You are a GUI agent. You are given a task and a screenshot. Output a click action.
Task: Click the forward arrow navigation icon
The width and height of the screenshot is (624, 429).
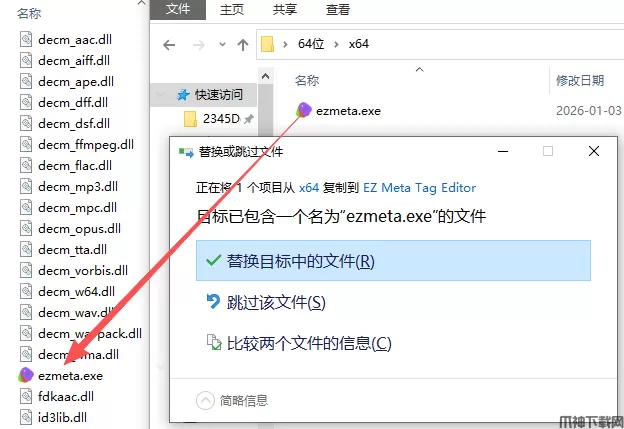[198, 45]
